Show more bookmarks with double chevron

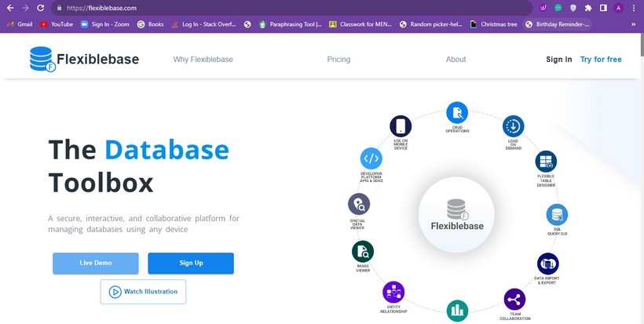pyautogui.click(x=633, y=24)
